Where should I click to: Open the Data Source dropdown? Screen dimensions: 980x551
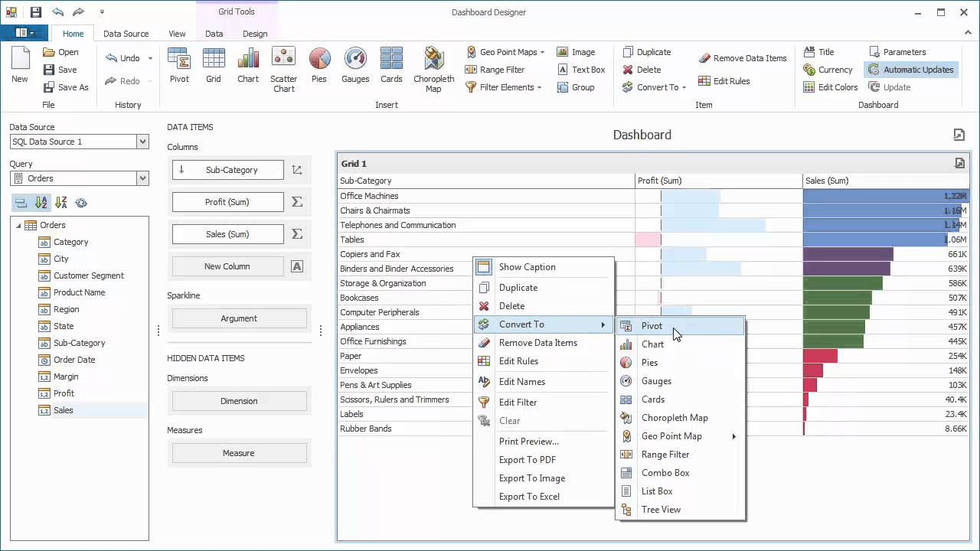[142, 142]
